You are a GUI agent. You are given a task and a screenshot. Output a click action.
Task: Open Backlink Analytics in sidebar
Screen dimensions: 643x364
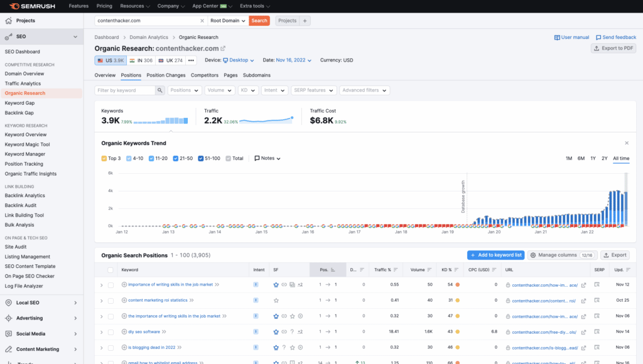point(24,196)
